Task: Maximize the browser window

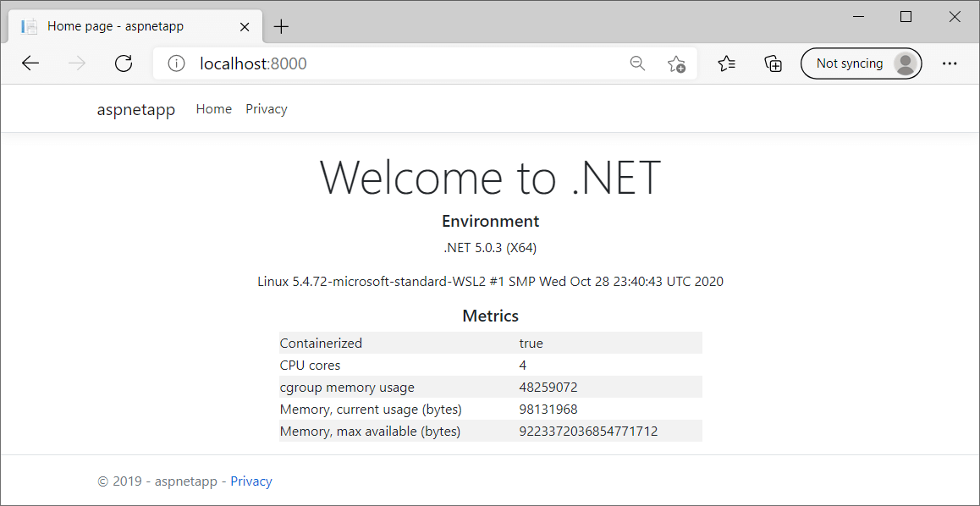Action: [905, 17]
